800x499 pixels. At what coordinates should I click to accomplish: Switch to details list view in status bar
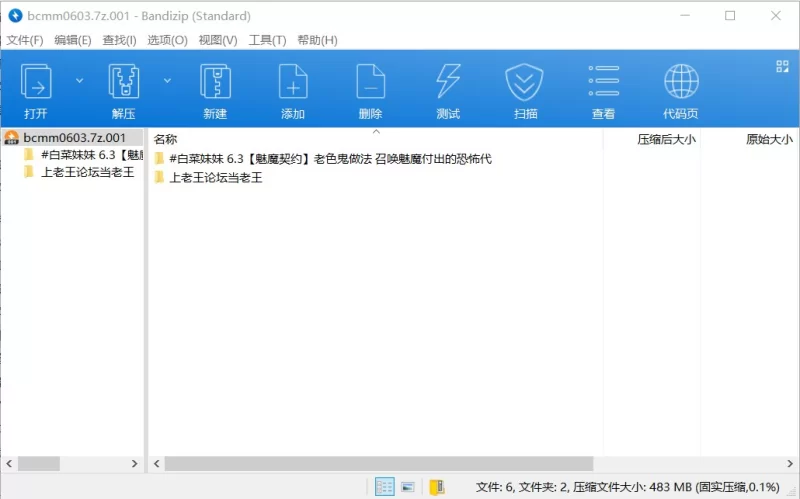(384, 487)
